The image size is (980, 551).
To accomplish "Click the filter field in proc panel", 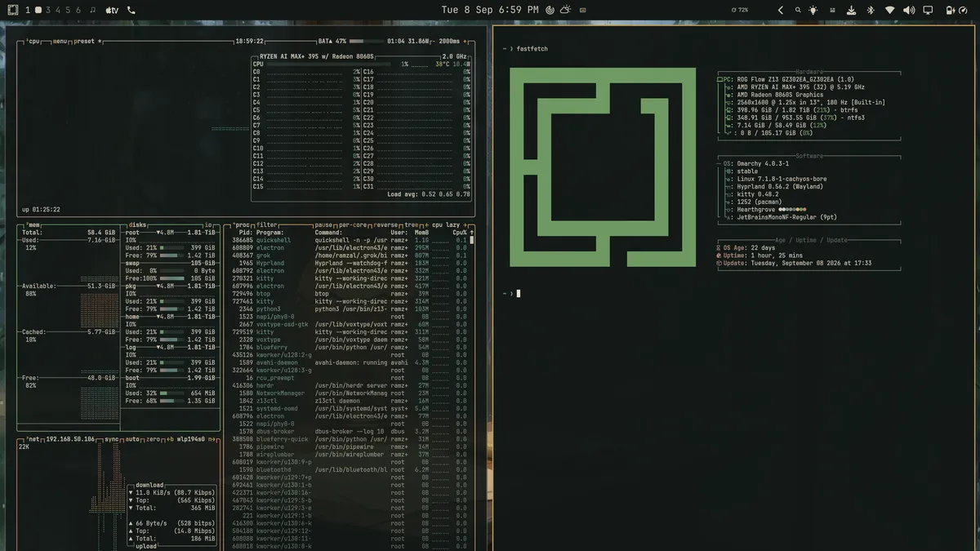I will 267,224.
